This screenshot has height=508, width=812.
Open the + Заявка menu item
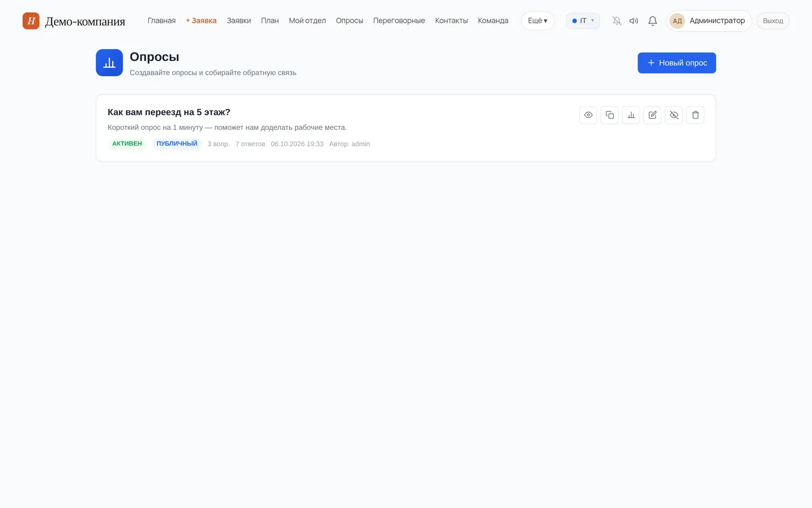pos(201,21)
